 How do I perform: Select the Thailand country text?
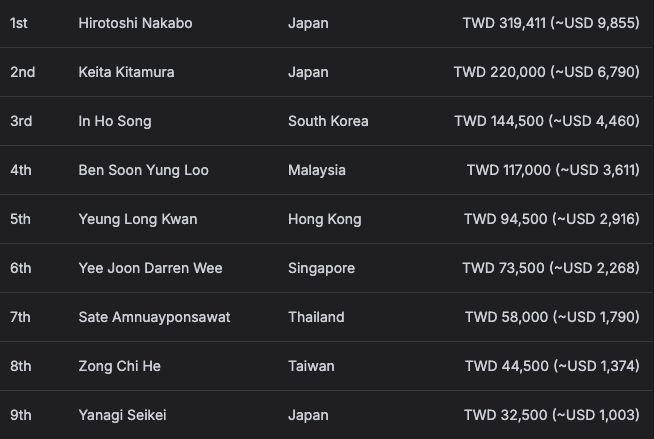316,317
